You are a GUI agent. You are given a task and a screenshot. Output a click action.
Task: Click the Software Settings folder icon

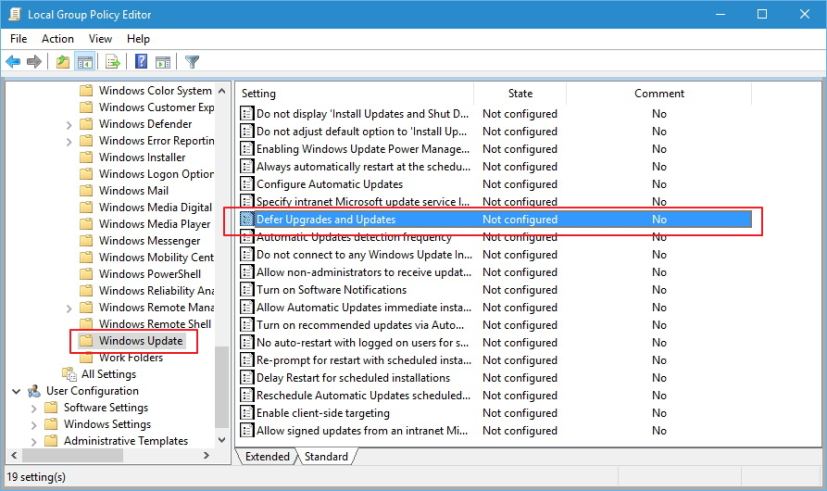pyautogui.click(x=51, y=408)
